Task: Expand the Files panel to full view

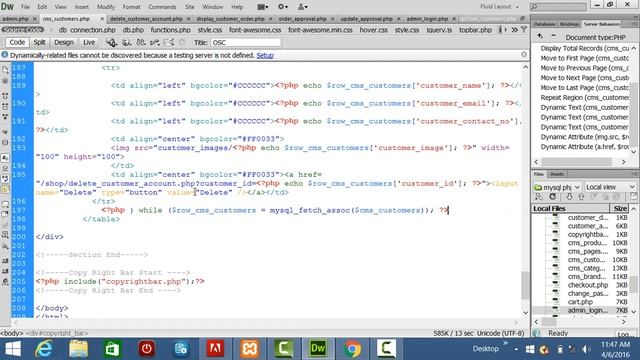Action: [633, 197]
